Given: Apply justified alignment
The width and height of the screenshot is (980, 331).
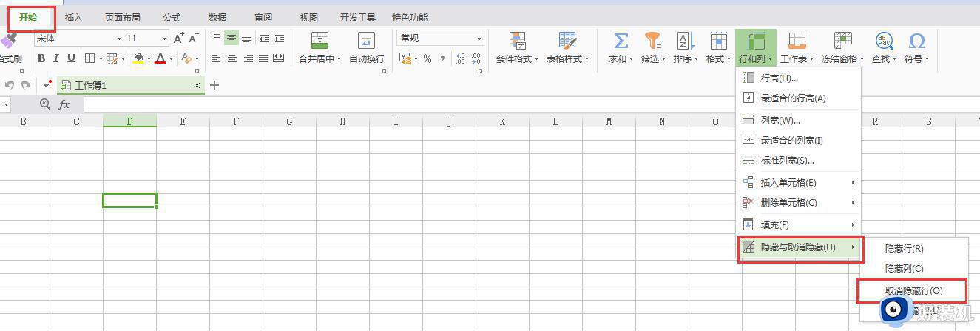Looking at the screenshot, I should tap(263, 58).
